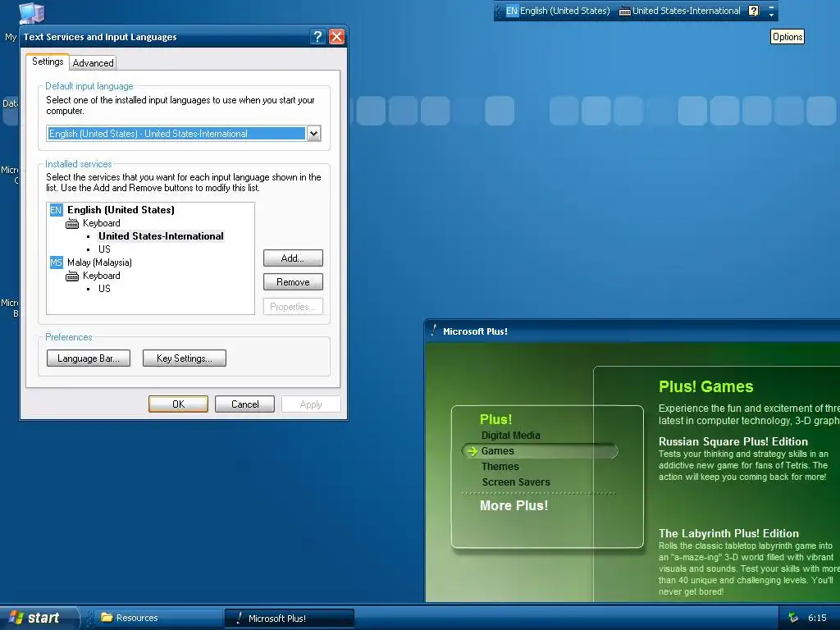Image resolution: width=840 pixels, height=630 pixels.
Task: Click the keyboard icon under Malay (Malaysia)
Action: coord(72,276)
